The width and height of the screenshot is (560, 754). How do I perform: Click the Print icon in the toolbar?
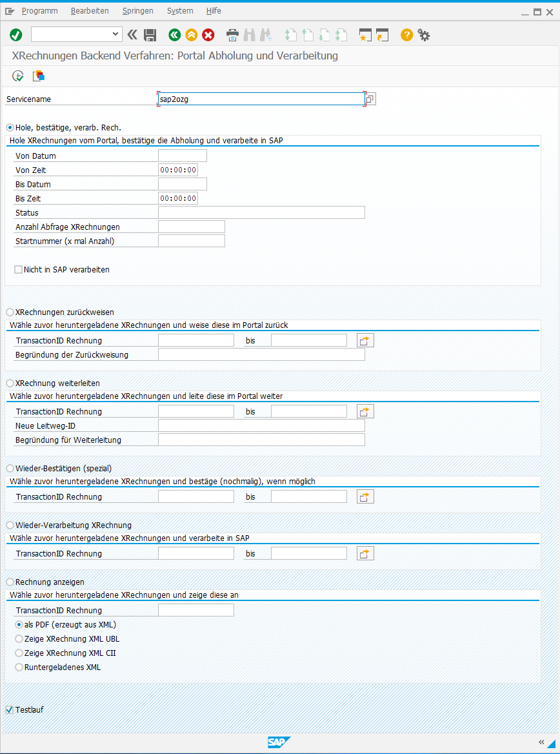point(233,35)
